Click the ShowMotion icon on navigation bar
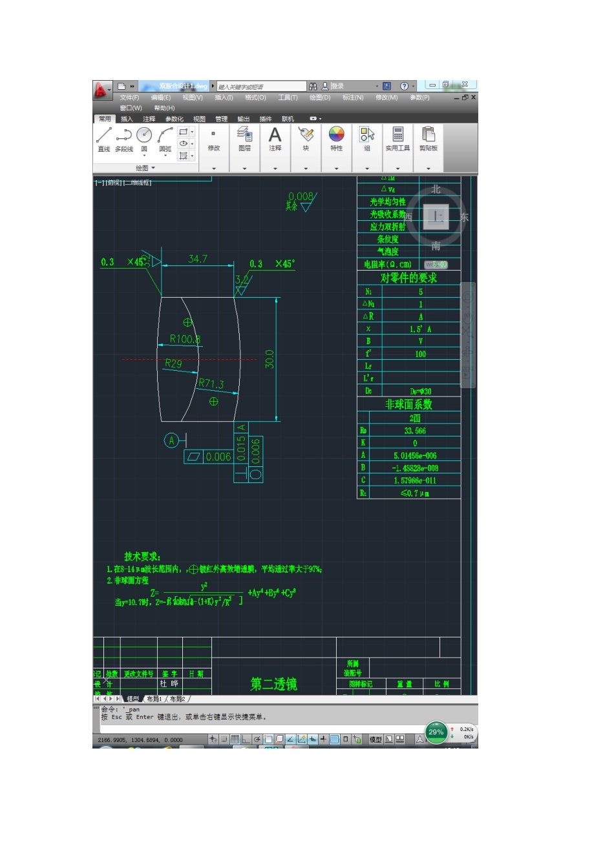Screen dimensions: 614x868 pyautogui.click(x=466, y=373)
